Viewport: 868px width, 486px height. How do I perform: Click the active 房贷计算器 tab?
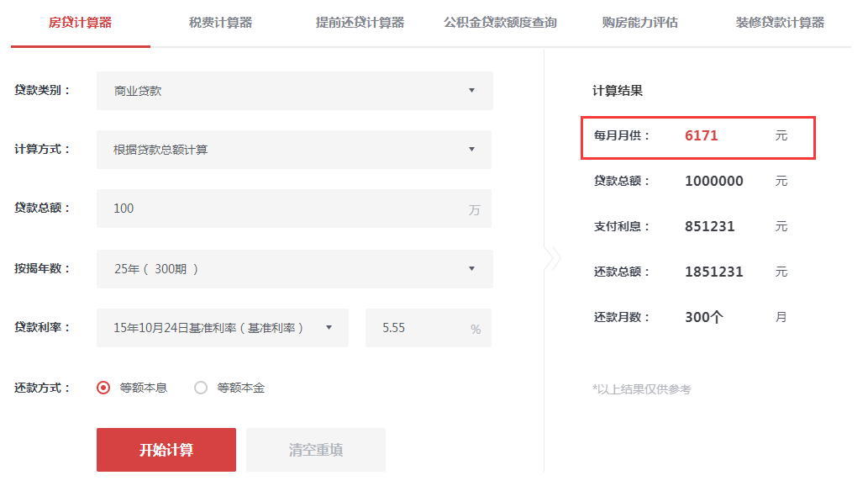pos(81,23)
